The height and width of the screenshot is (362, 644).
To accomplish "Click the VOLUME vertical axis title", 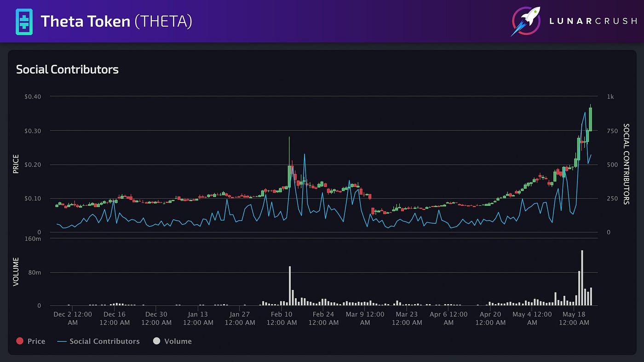I will tap(16, 271).
